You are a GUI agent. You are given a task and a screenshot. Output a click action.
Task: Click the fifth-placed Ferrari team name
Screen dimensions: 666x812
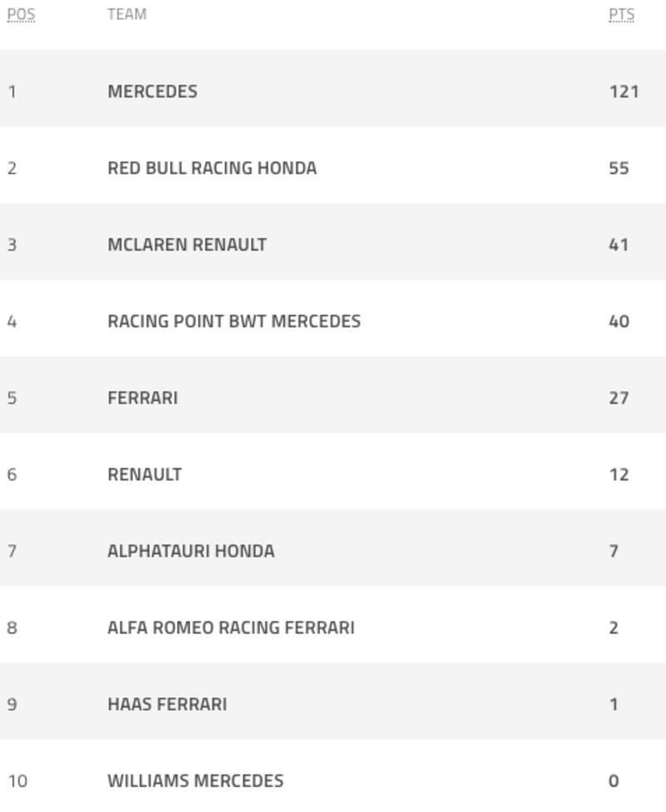tap(142, 399)
